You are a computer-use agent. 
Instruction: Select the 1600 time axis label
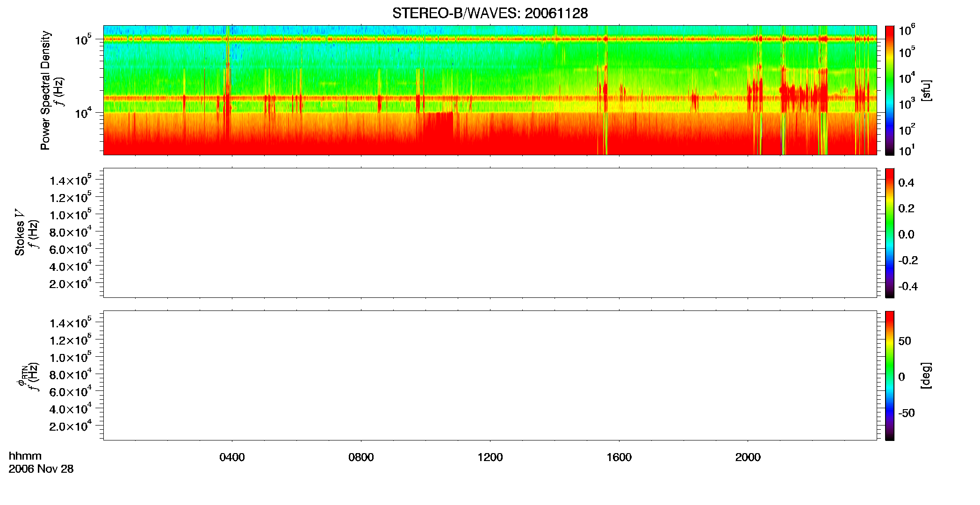pyautogui.click(x=619, y=457)
